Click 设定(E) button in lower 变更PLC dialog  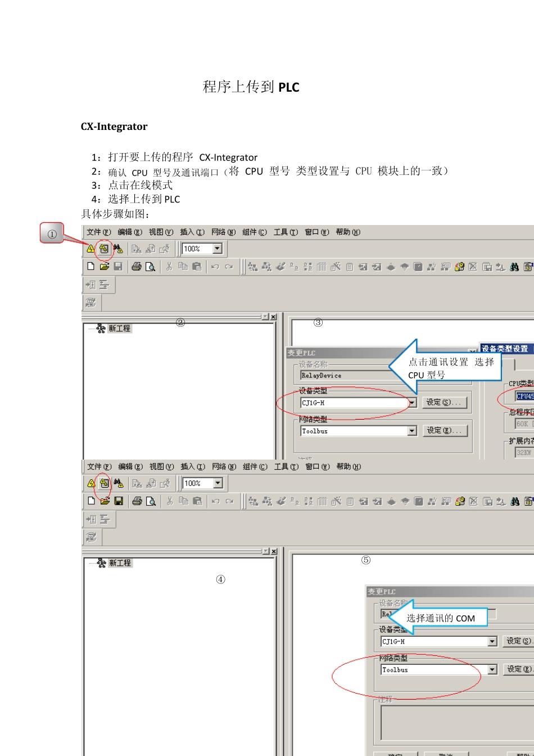518,669
